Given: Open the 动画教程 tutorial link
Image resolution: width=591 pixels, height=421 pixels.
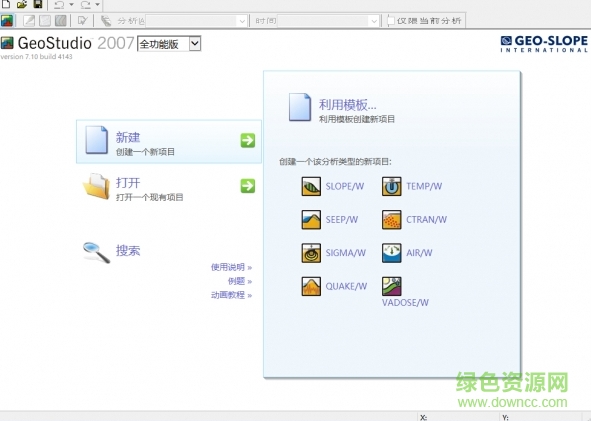Looking at the screenshot, I should 231,295.
